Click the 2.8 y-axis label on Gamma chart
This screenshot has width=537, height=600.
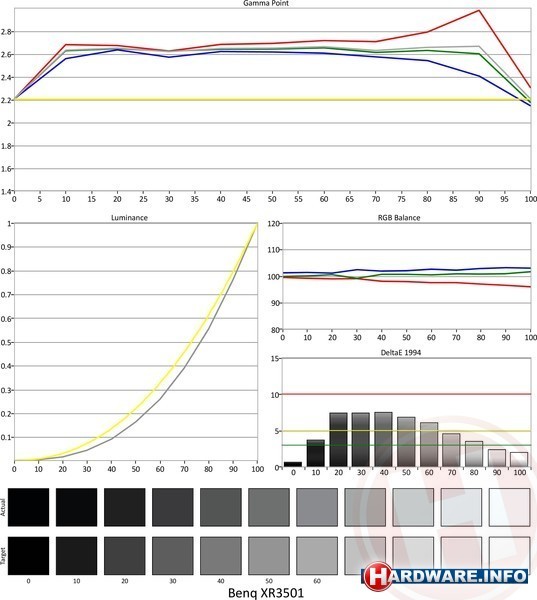coord(6,32)
